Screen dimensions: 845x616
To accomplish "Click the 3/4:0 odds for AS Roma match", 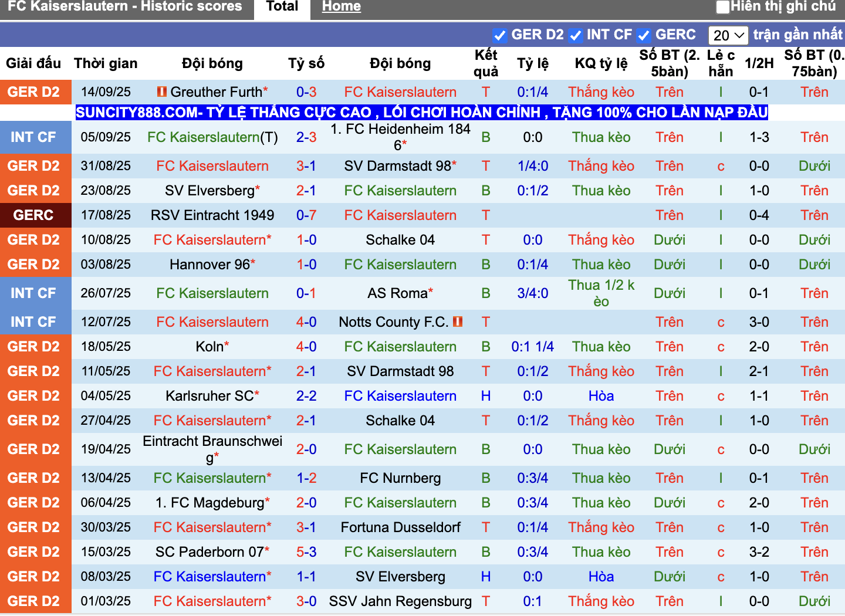I will 533,293.
